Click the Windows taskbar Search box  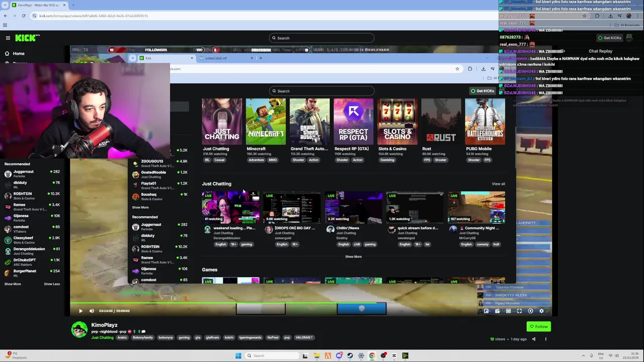click(272, 355)
